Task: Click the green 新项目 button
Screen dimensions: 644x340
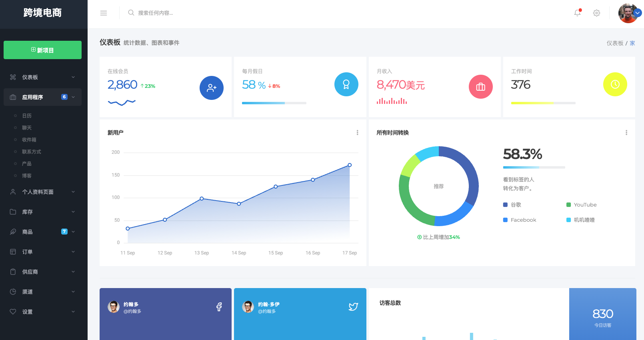Action: (42, 50)
